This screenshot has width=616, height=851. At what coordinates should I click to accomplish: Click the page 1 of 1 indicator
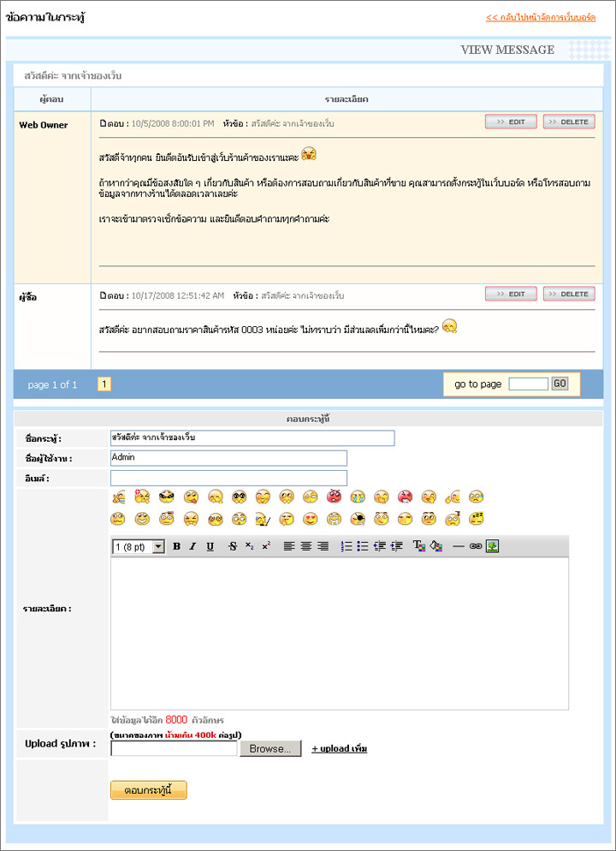[52, 384]
